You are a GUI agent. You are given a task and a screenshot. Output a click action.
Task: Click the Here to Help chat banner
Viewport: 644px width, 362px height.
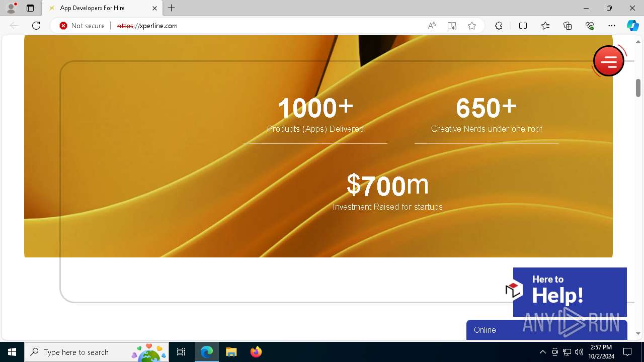pos(570,292)
